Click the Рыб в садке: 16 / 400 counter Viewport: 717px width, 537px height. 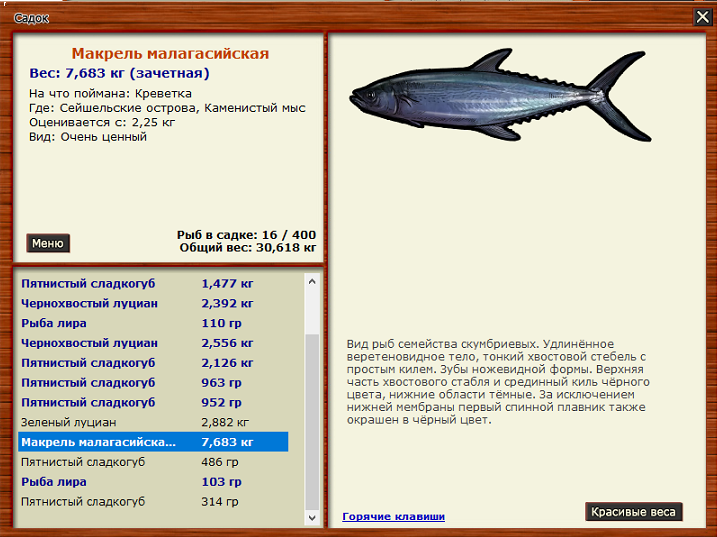pyautogui.click(x=246, y=235)
